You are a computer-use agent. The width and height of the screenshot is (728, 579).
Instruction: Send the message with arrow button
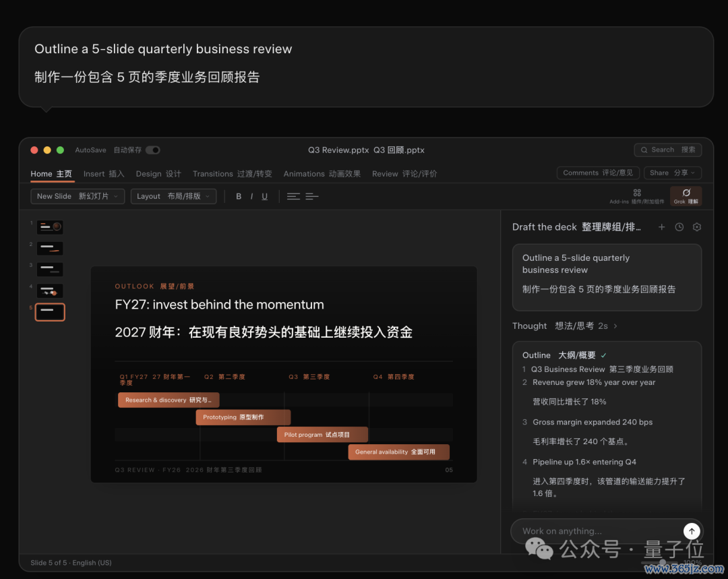[x=692, y=531]
